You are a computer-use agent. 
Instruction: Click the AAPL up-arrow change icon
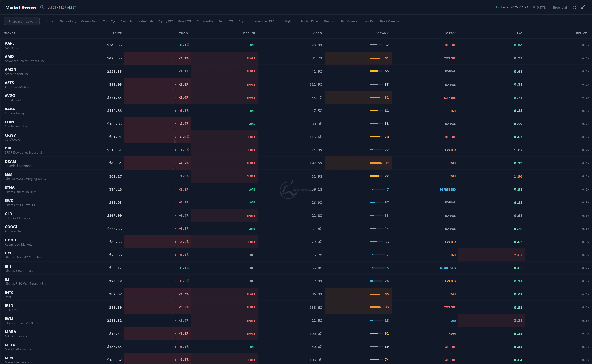coord(175,45)
